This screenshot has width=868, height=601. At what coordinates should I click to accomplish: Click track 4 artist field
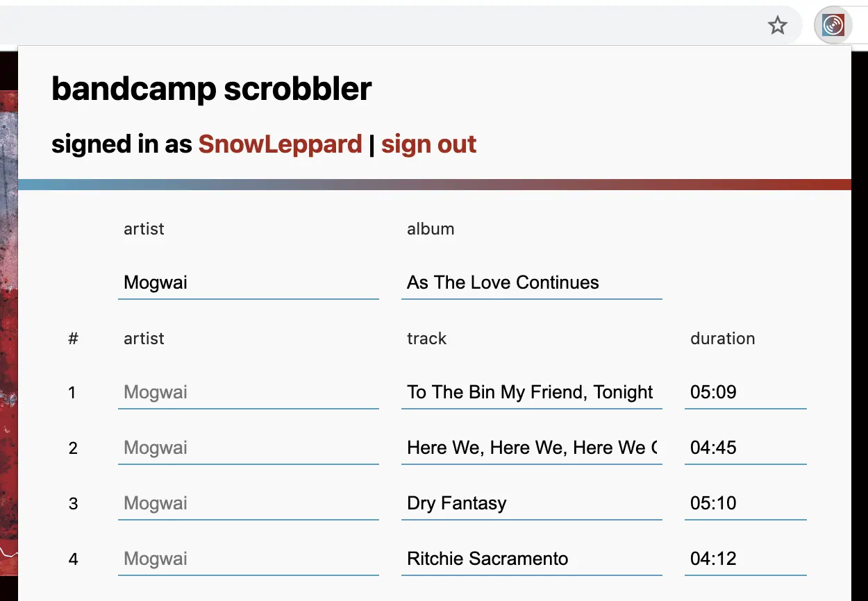point(248,559)
